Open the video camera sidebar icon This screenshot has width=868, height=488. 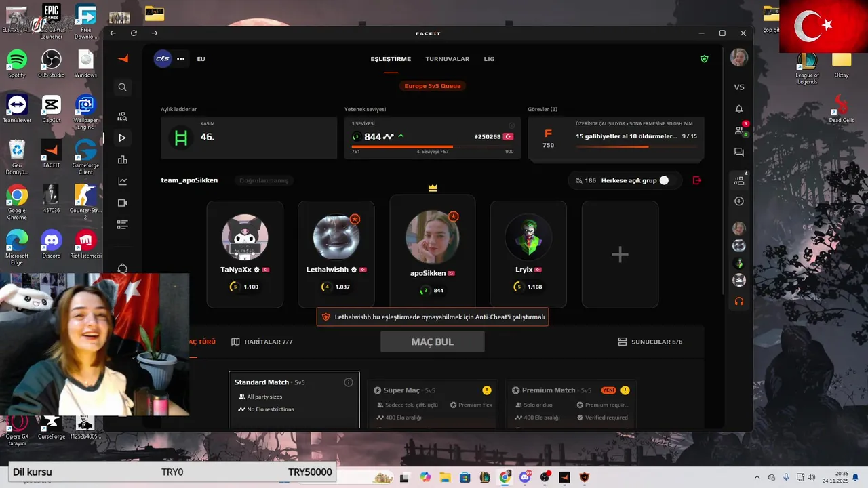[122, 203]
